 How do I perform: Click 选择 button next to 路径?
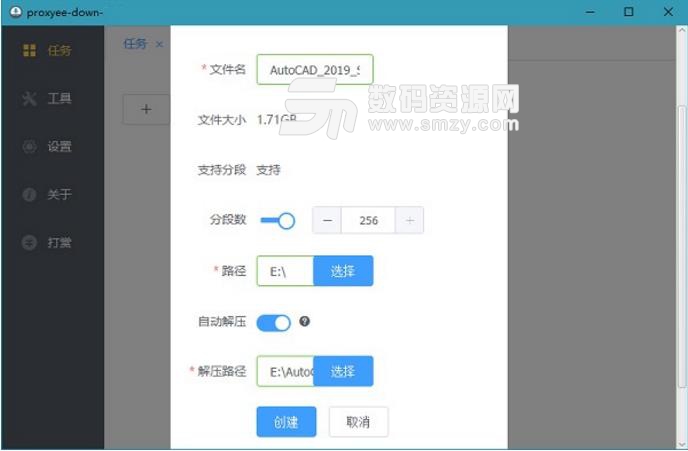(x=343, y=271)
